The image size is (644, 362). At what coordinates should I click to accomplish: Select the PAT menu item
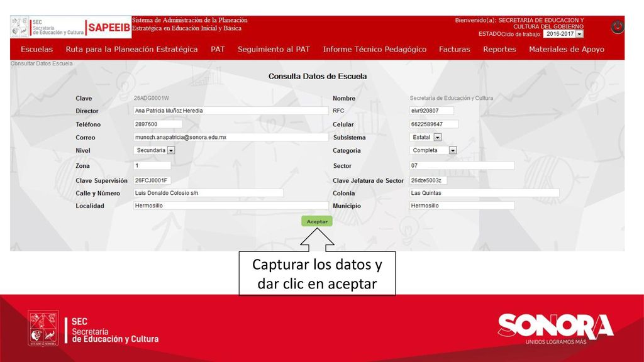218,49
